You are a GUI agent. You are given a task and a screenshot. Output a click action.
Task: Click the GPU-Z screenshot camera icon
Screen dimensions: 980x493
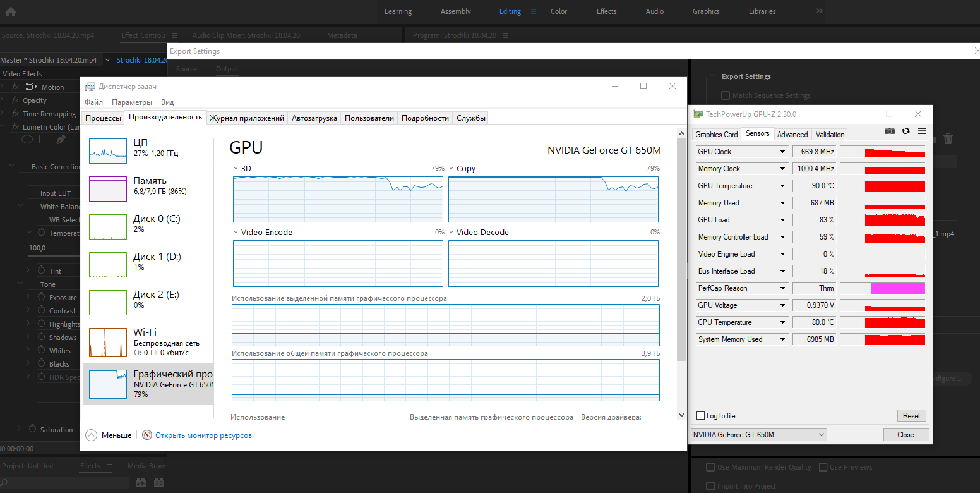[x=890, y=131]
